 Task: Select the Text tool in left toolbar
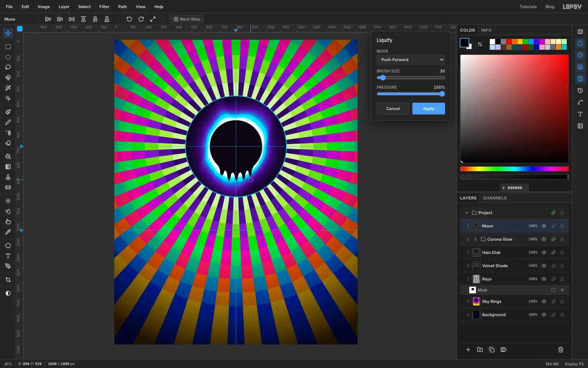click(8, 256)
